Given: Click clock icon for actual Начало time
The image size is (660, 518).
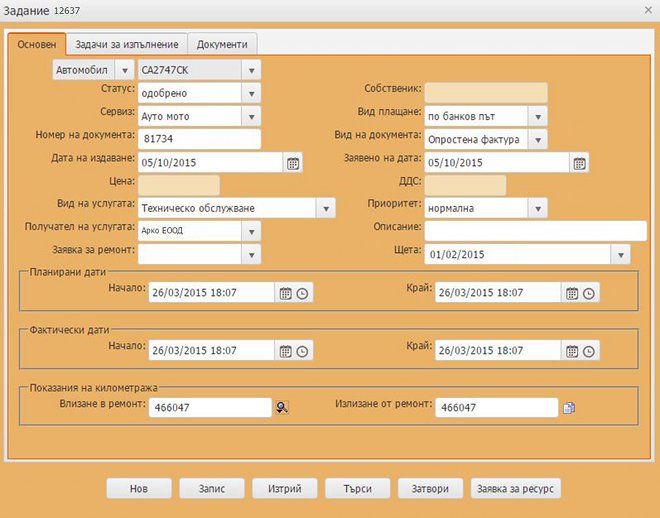Looking at the screenshot, I should [x=303, y=351].
